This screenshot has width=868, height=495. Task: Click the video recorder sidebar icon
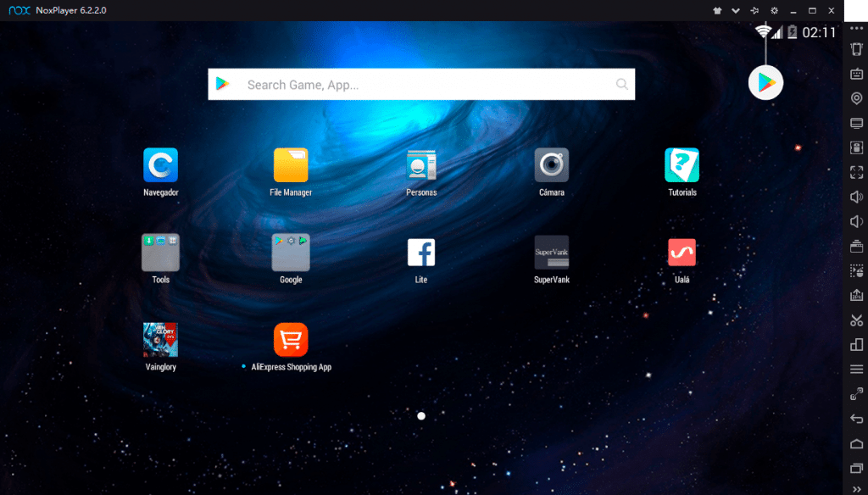[856, 295]
